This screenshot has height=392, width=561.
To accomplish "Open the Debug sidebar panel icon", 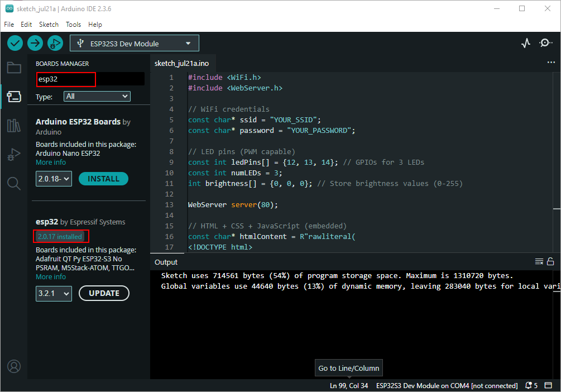I will (x=14, y=154).
